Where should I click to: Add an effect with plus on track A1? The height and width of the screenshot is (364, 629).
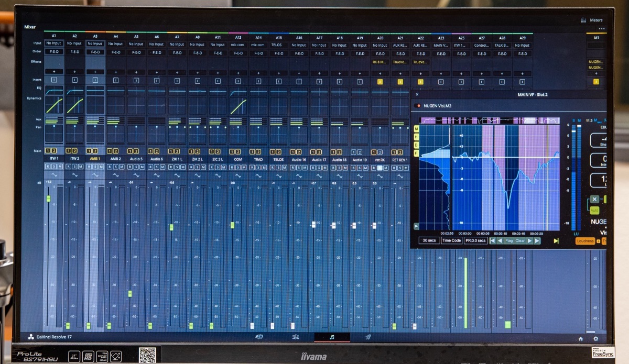coord(54,72)
